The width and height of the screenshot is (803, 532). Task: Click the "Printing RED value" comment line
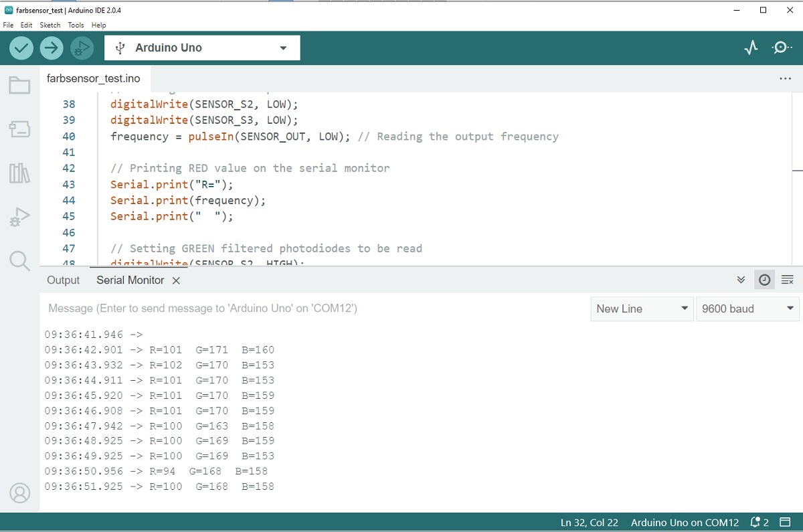point(250,169)
